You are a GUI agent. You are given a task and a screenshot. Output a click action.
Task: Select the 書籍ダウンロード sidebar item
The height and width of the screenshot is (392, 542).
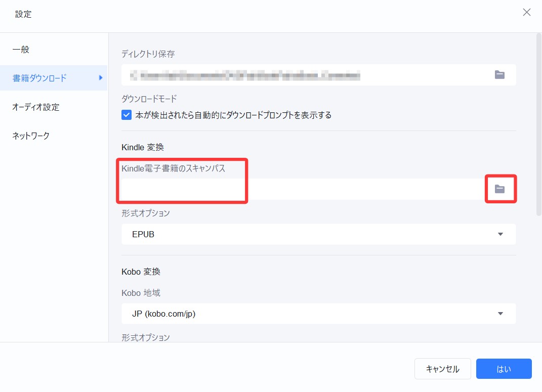click(x=39, y=78)
